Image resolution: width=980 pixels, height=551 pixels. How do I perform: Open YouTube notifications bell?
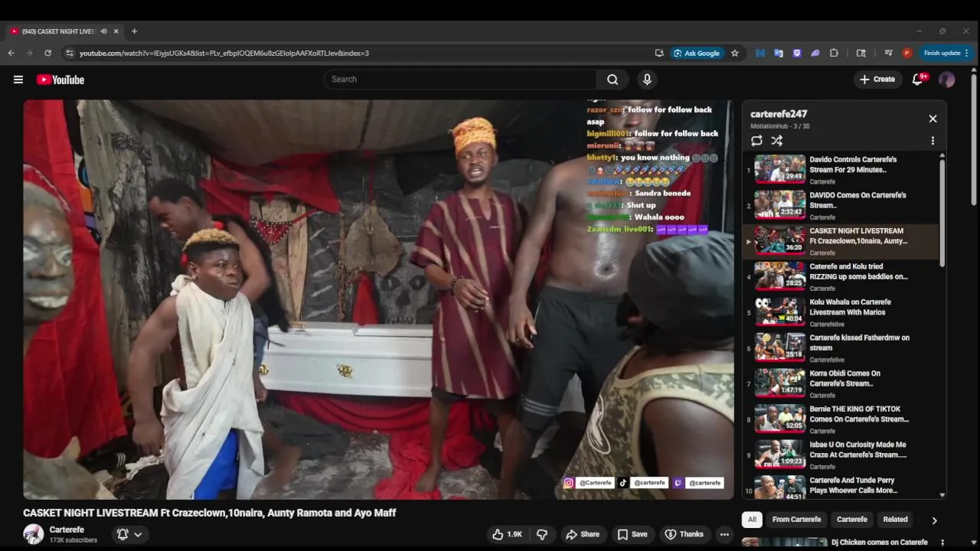(x=918, y=80)
